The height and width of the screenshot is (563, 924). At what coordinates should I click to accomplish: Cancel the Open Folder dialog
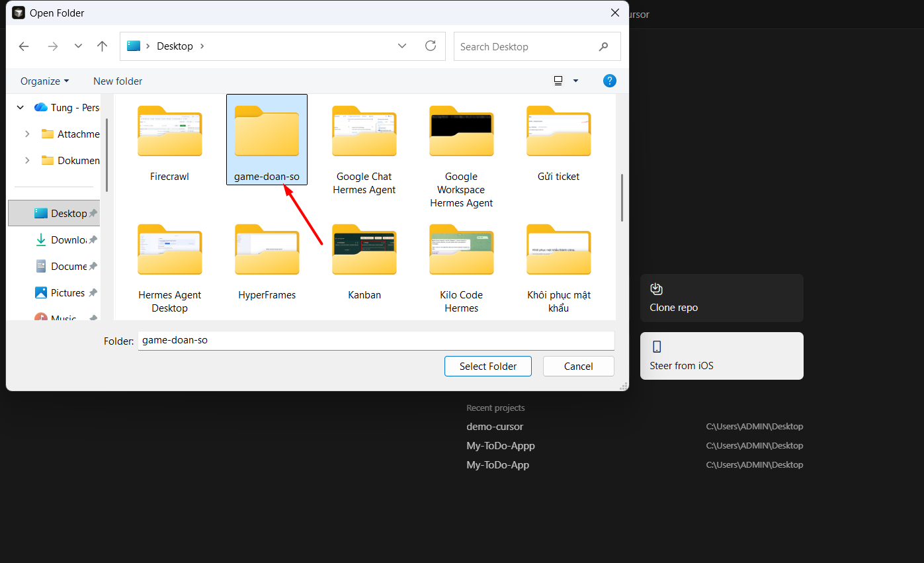point(579,366)
